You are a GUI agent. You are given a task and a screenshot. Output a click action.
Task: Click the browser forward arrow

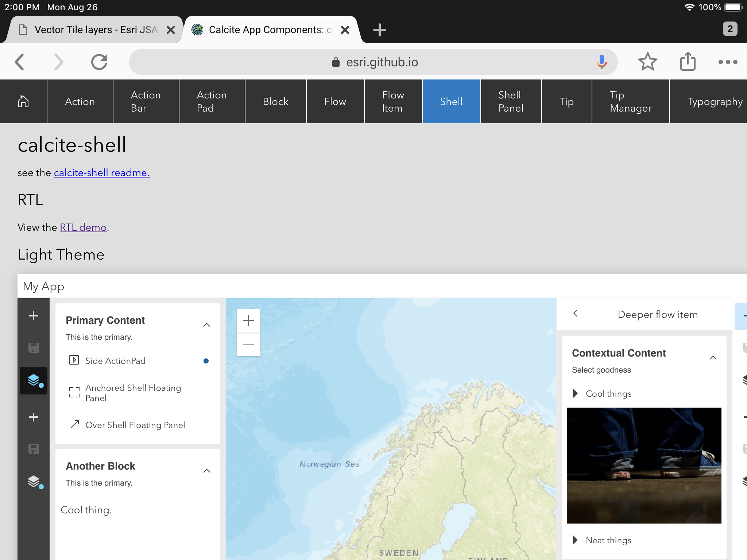(x=58, y=62)
